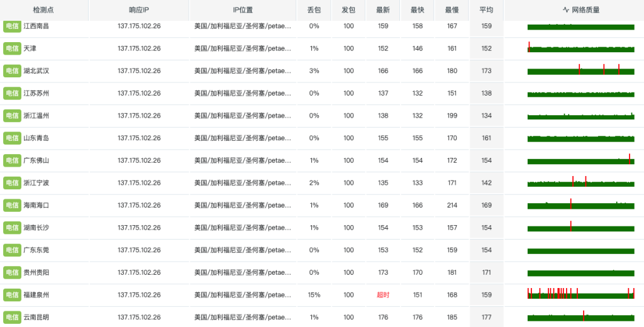Click the network quality chart for 福建泉州
The height and width of the screenshot is (327, 644).
coord(580,294)
